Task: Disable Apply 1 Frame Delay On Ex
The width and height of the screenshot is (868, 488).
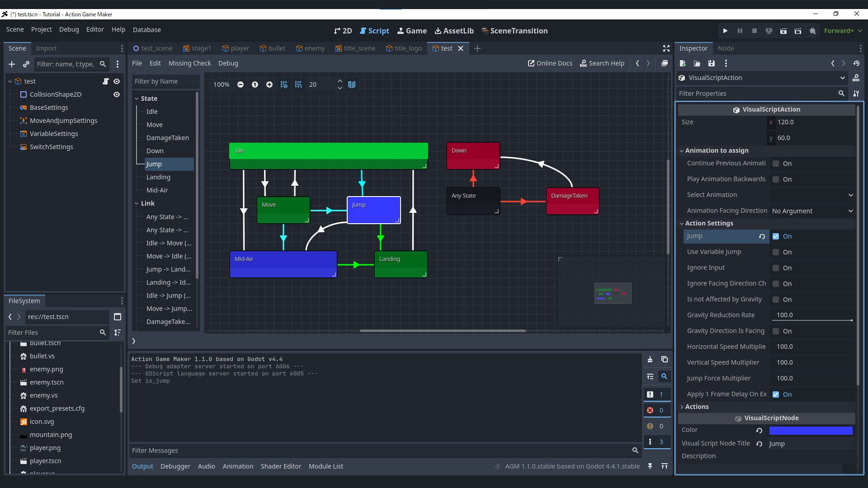Action: (776, 394)
